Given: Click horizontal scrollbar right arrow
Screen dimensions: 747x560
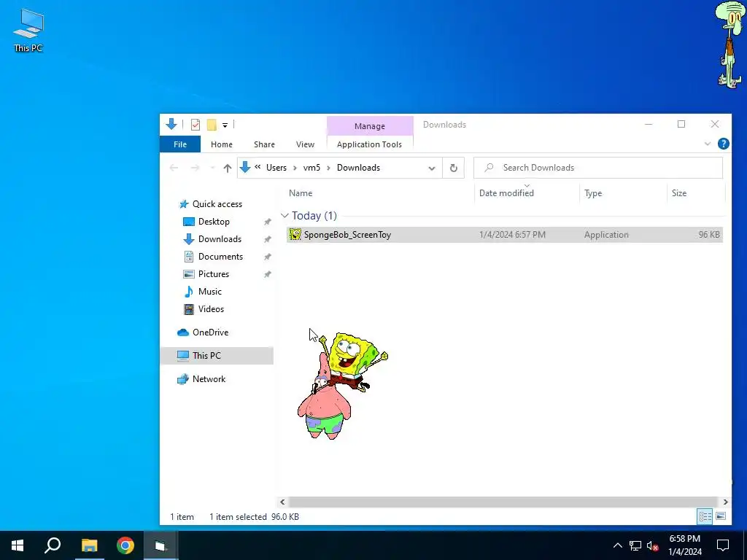Looking at the screenshot, I should tap(725, 502).
